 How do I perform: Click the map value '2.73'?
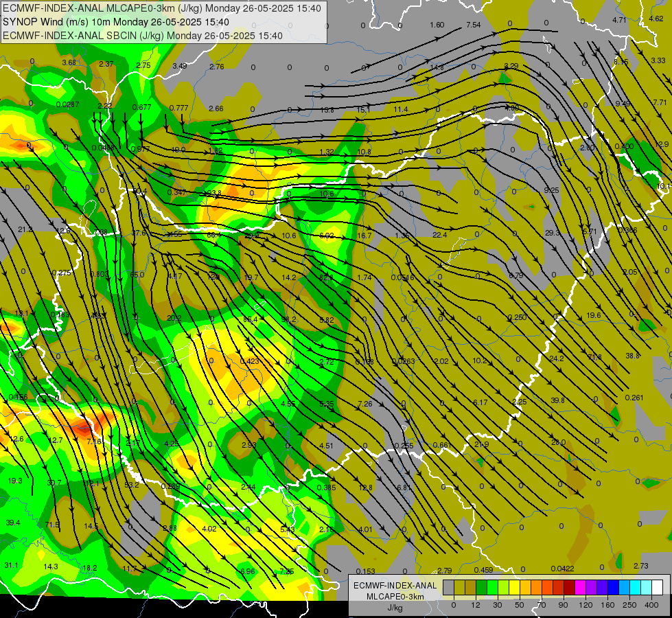tap(641, 566)
